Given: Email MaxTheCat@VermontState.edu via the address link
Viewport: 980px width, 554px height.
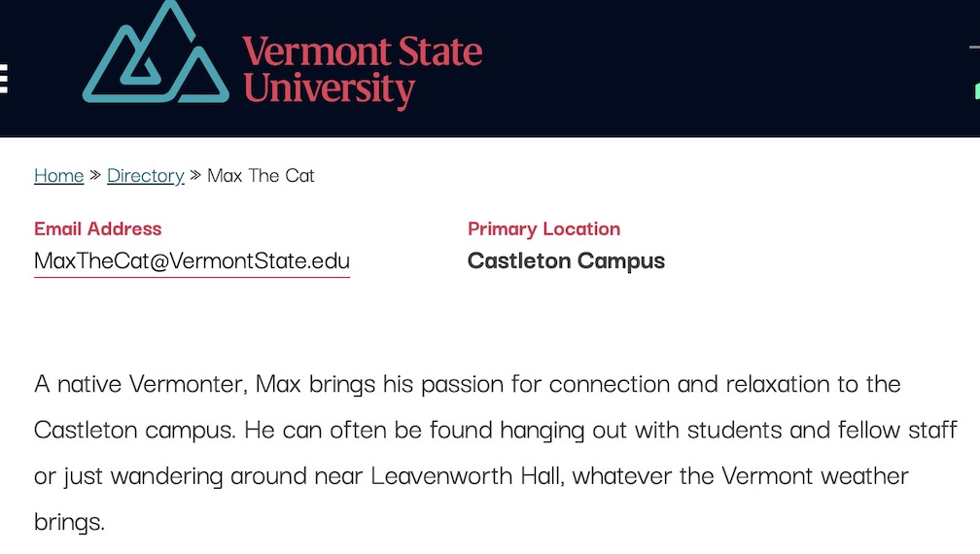Looking at the screenshot, I should pyautogui.click(x=192, y=261).
